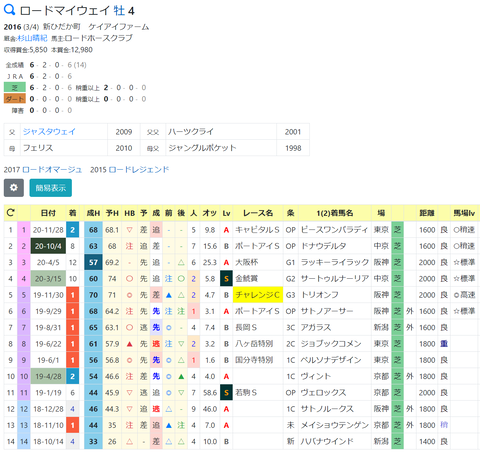Click blue triangle mark on チャレンジC row
The width and height of the screenshot is (480, 454).
pyautogui.click(x=169, y=295)
